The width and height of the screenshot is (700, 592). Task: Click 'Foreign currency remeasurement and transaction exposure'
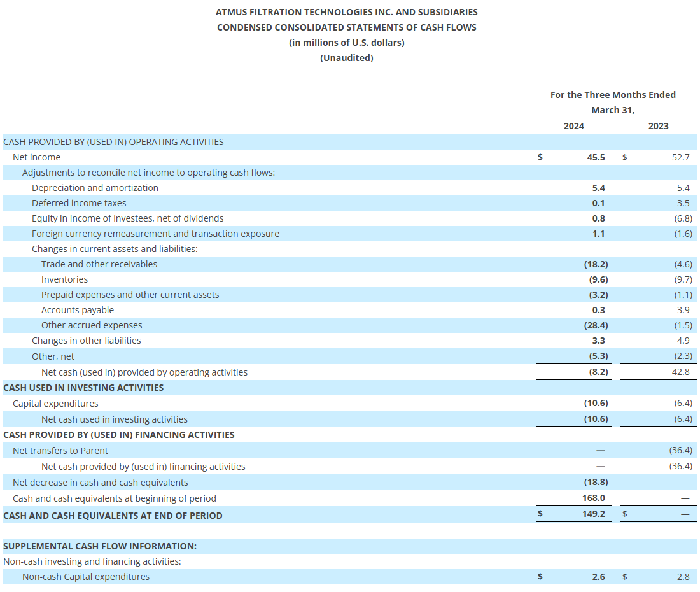pos(155,234)
